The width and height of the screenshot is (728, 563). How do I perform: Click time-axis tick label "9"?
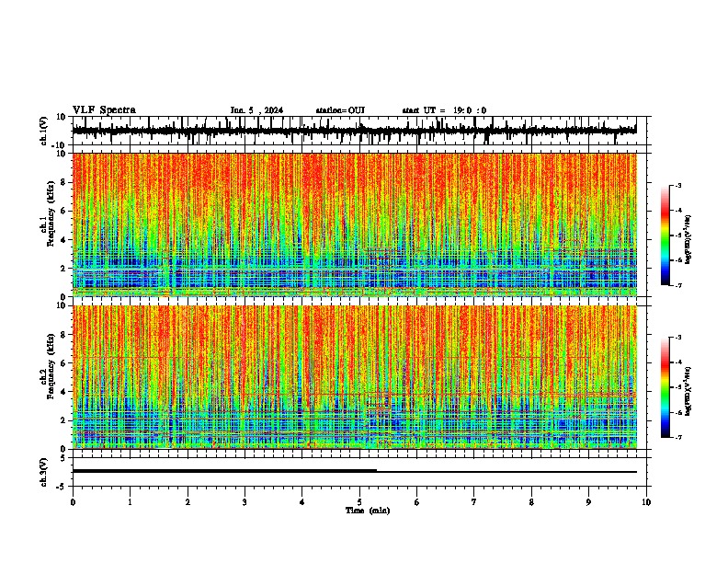coord(588,502)
